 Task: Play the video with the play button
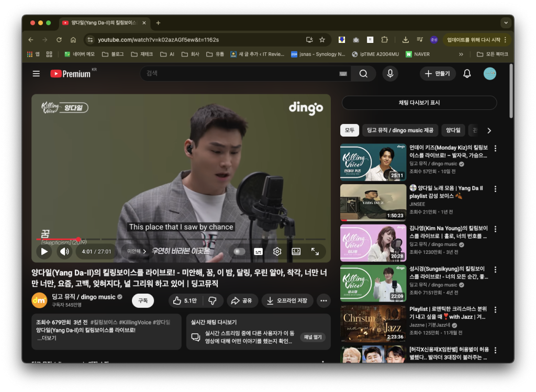click(x=44, y=252)
